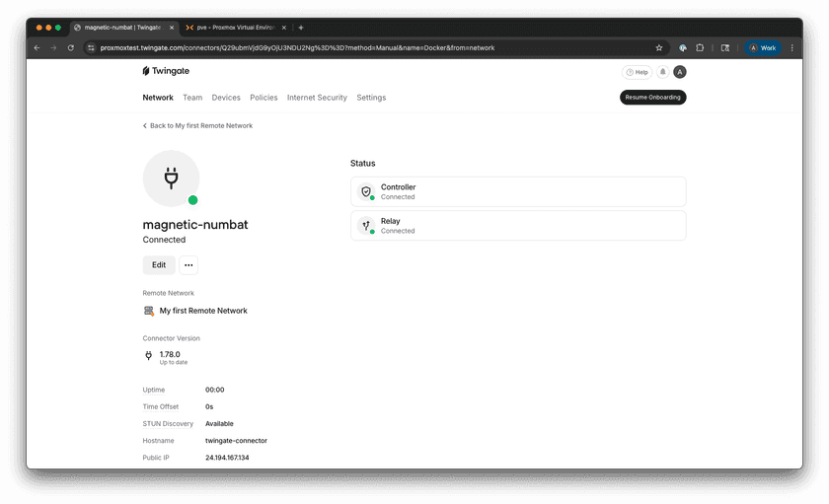Reload the page in browser

(x=71, y=47)
